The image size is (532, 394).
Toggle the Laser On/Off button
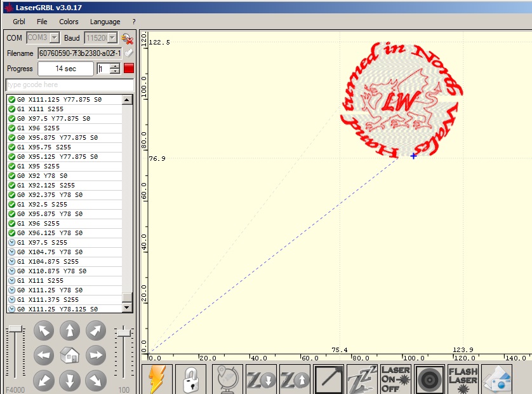[x=396, y=379]
